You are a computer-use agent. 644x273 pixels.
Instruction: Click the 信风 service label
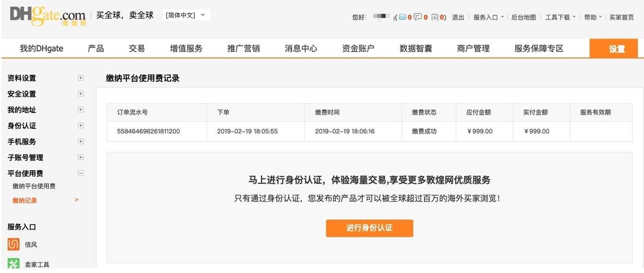[31, 245]
